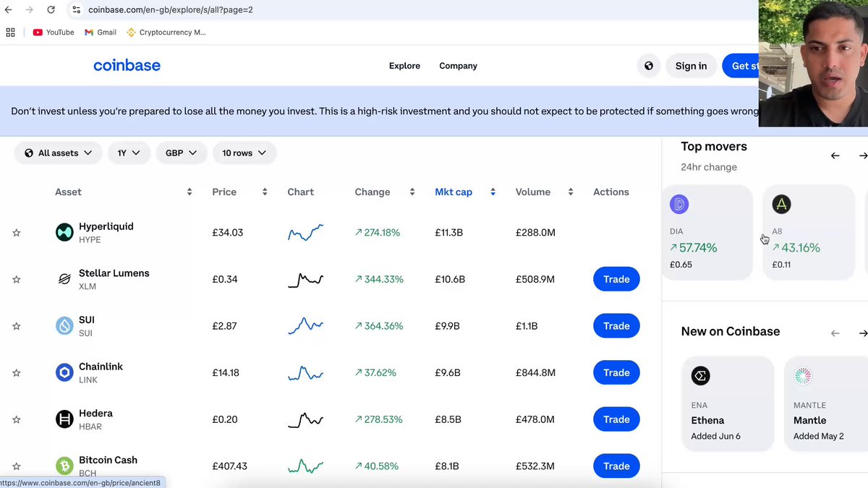Click Bitcoin Cash price £407.43
The image size is (868, 488).
point(230,466)
